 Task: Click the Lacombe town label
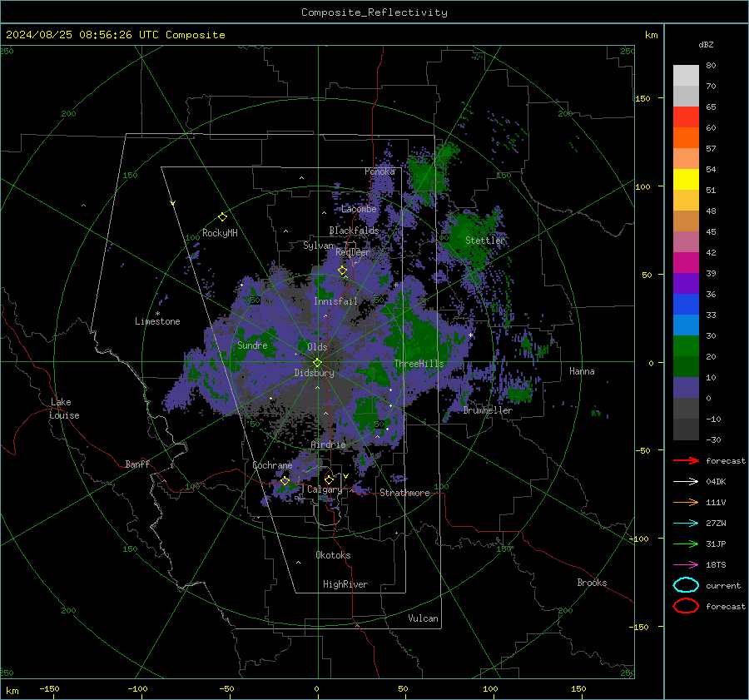point(359,209)
